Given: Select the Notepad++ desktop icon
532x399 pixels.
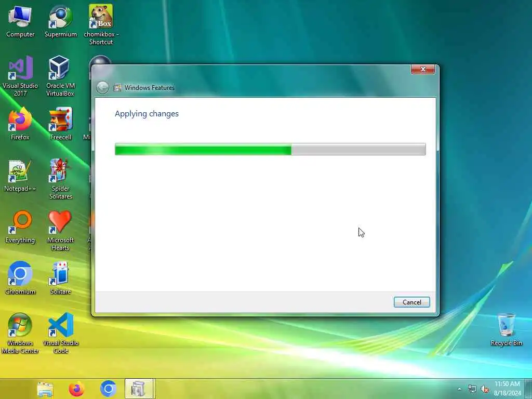Looking at the screenshot, I should (20, 176).
